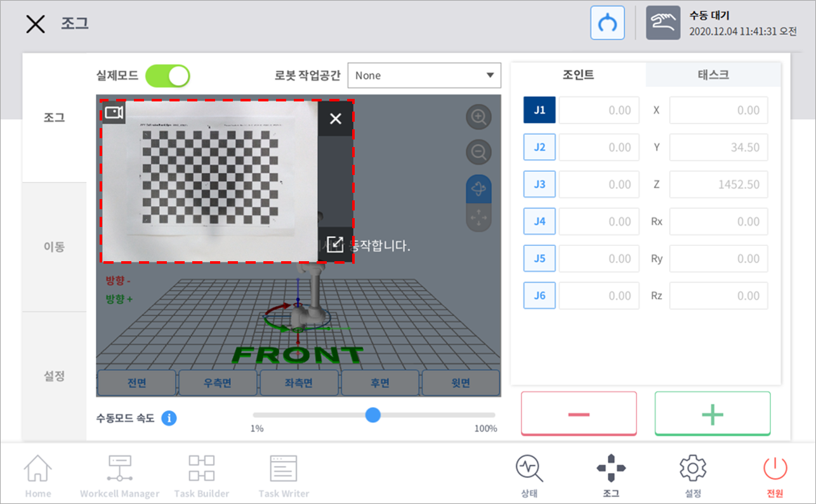The width and height of the screenshot is (816, 504).
Task: Zoom out of the 3D robot view
Action: pyautogui.click(x=478, y=152)
